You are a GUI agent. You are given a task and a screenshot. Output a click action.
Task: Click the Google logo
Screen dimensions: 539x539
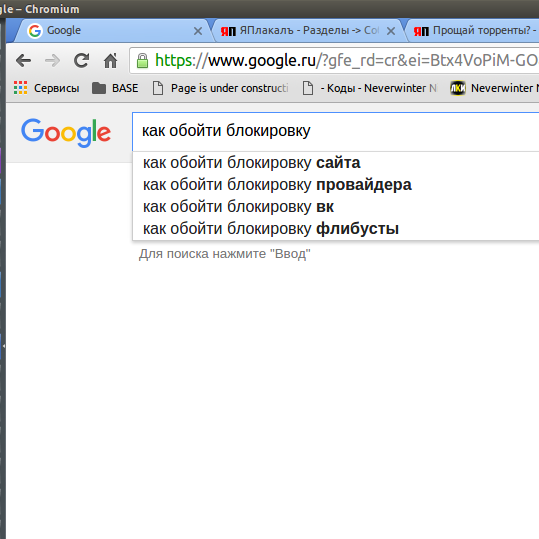pyautogui.click(x=66, y=133)
